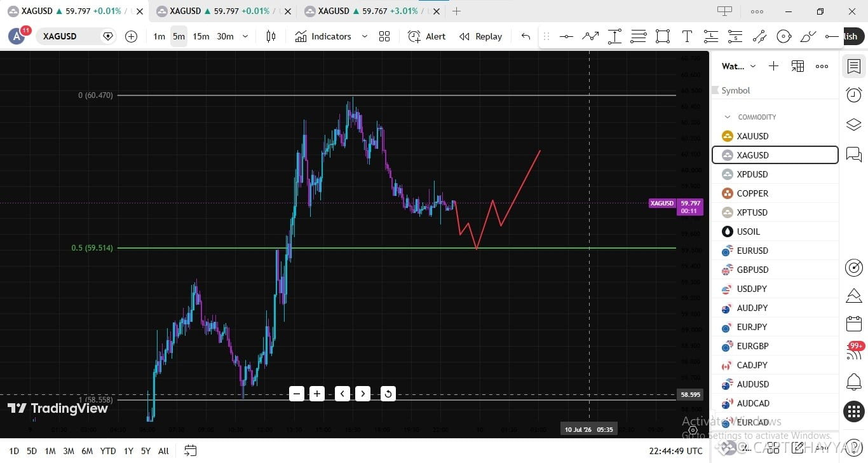
Task: Select the horizontal line drawing tool
Action: point(566,36)
